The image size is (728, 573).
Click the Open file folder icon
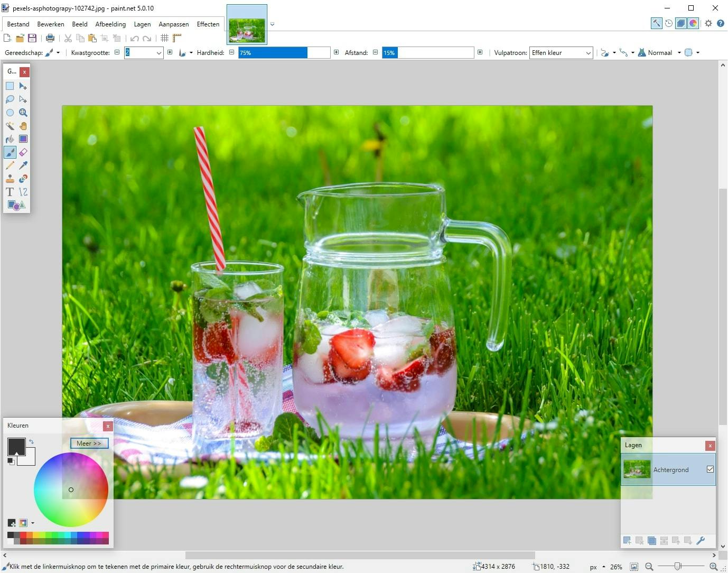tap(20, 38)
